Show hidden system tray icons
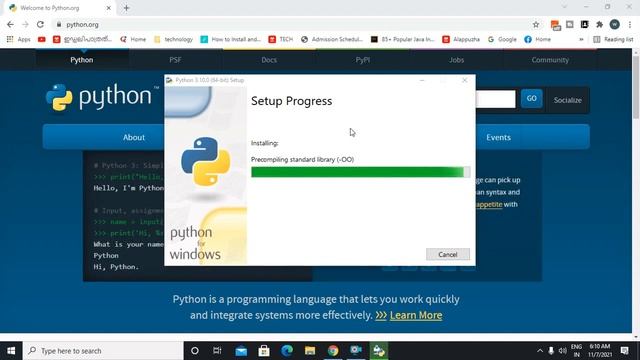This screenshot has width=640, height=360. click(540, 351)
